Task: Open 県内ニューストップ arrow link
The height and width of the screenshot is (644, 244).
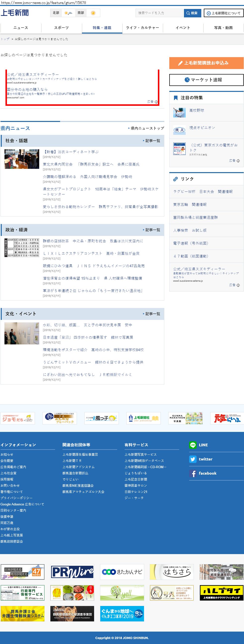Action: click(146, 128)
